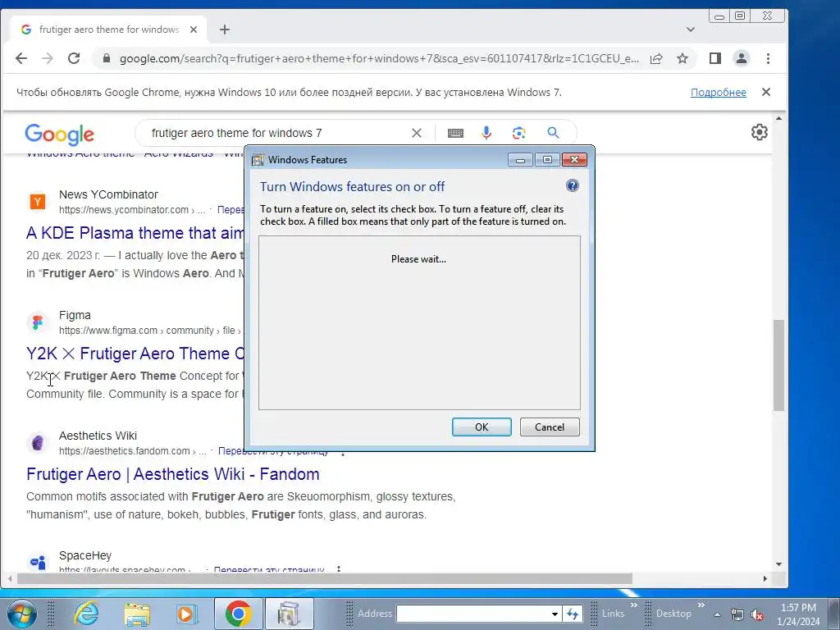This screenshot has width=840, height=630.
Task: Click the scroll down arrow in Chrome
Action: point(779,564)
